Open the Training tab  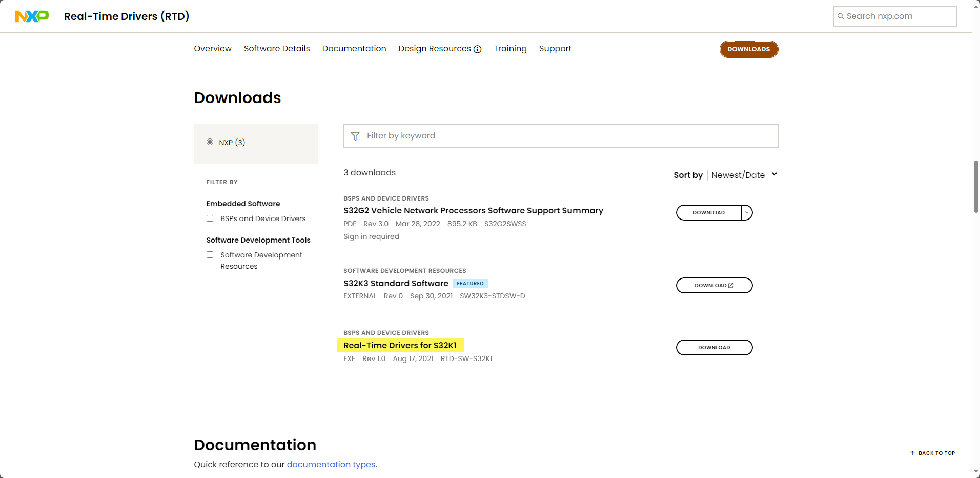[x=510, y=49]
